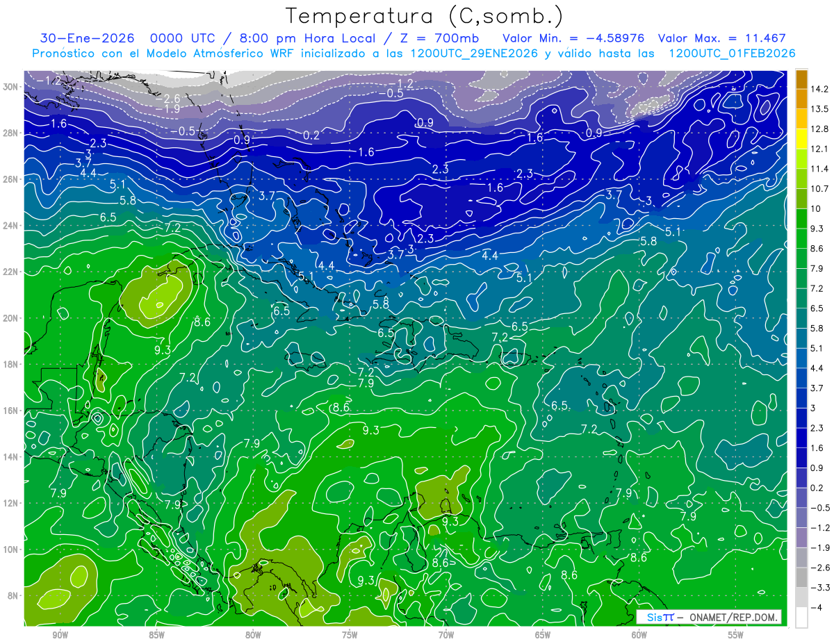Image resolution: width=834 pixels, height=644 pixels.
Task: Click the "16N" latitude axis label
Action: pos(12,411)
